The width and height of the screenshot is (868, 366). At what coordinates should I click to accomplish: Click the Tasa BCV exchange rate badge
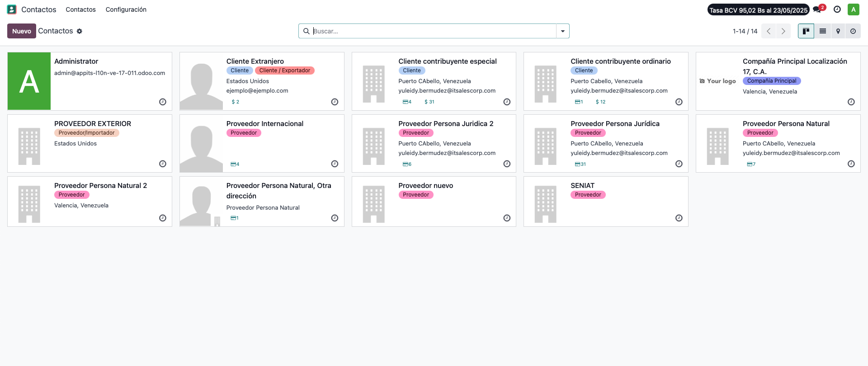click(758, 10)
